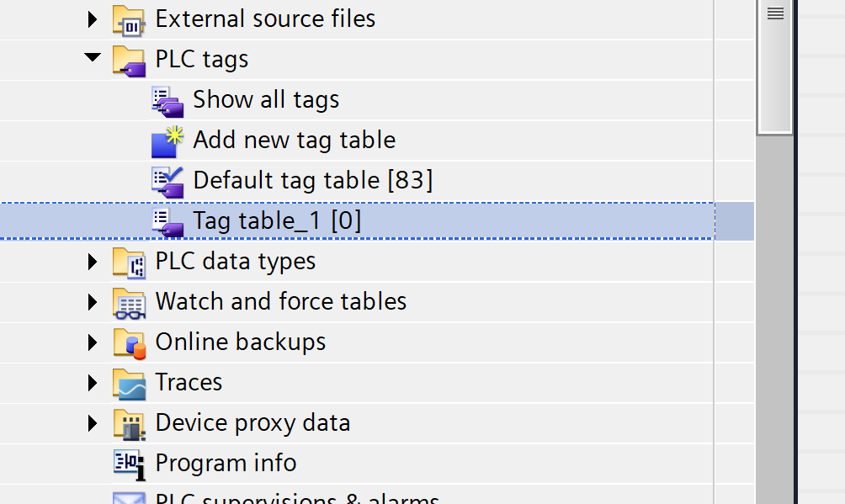Select Default tag table [83] entry
This screenshot has width=845, height=504.
coord(312,180)
